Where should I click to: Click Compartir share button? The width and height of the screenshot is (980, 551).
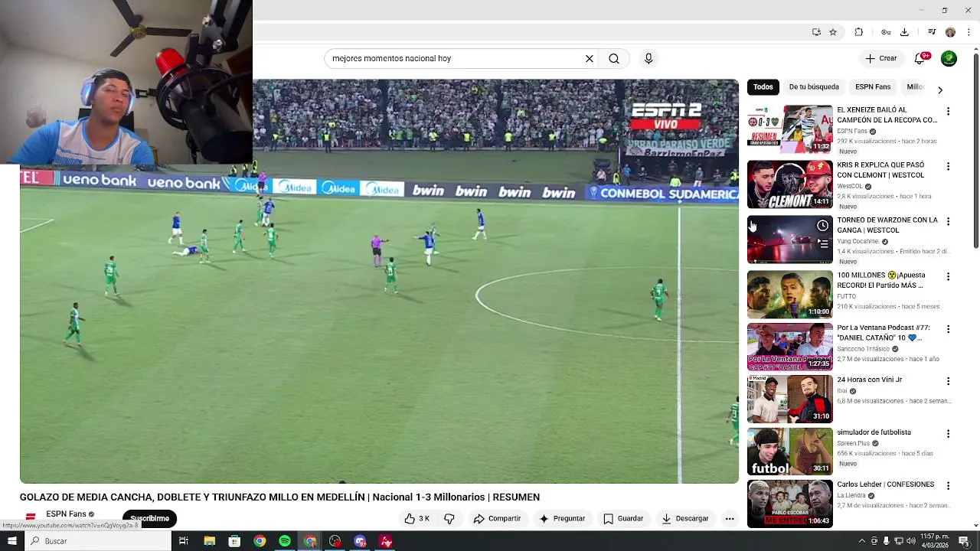[497, 518]
